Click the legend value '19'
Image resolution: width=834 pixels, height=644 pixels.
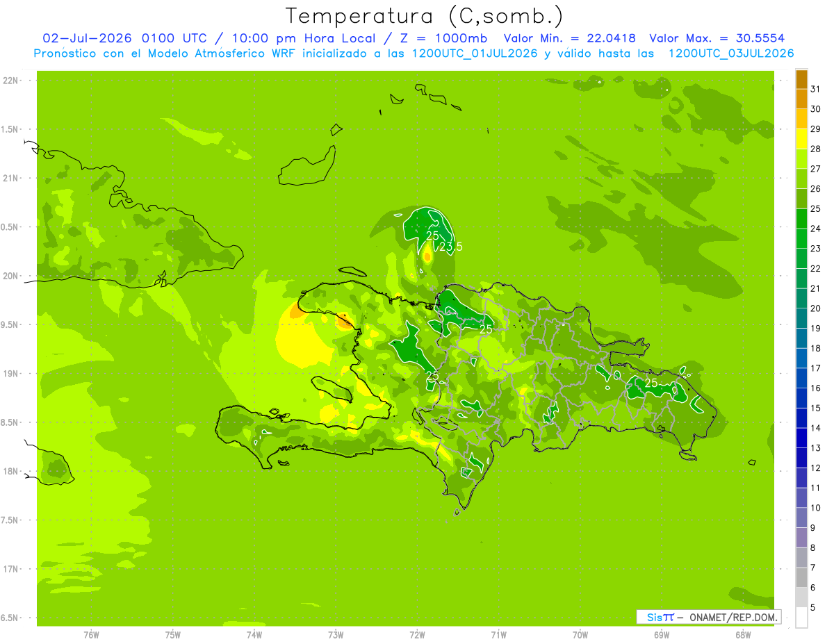(x=816, y=328)
